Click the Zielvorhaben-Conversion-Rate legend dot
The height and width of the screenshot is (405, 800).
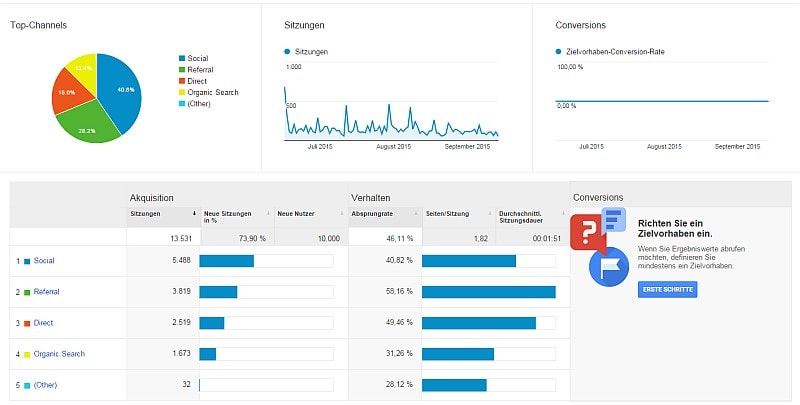[558, 50]
